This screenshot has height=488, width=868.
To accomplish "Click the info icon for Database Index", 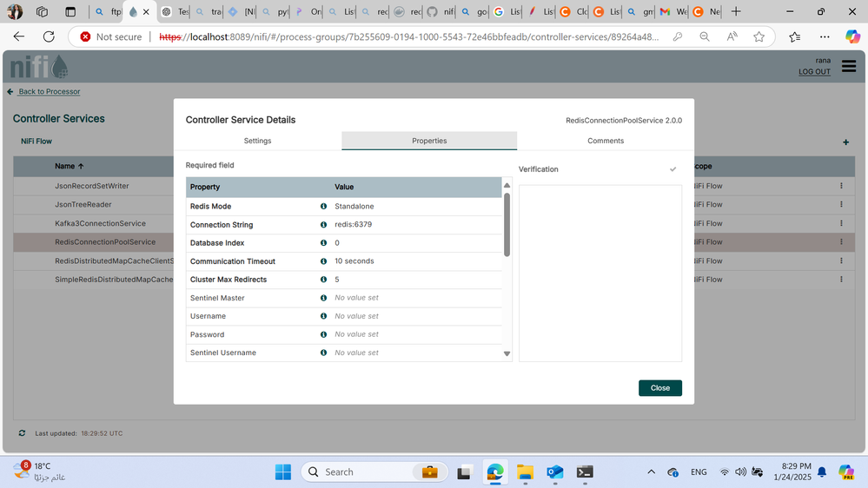I will click(323, 243).
